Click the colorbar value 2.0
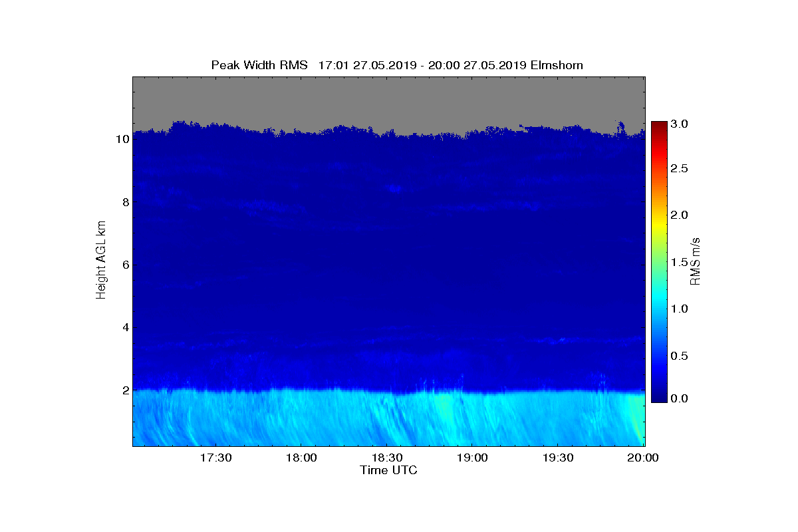Viewport: 798px width, 532px height. tap(680, 215)
